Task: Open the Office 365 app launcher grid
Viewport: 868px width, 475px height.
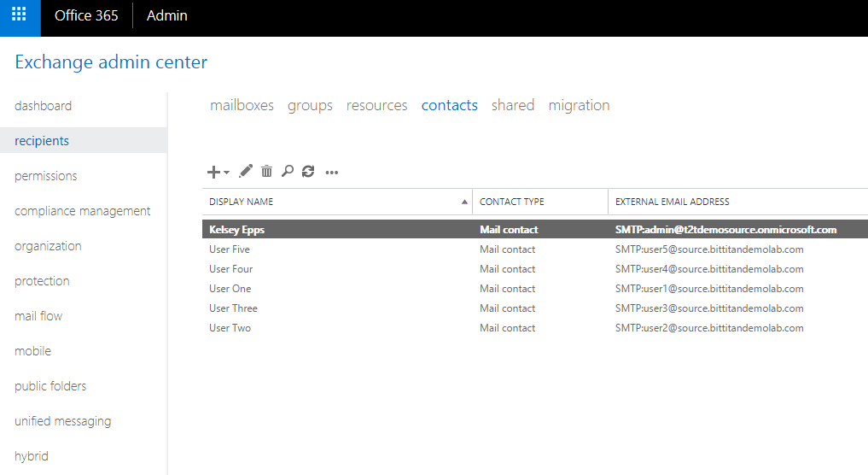Action: coord(20,15)
